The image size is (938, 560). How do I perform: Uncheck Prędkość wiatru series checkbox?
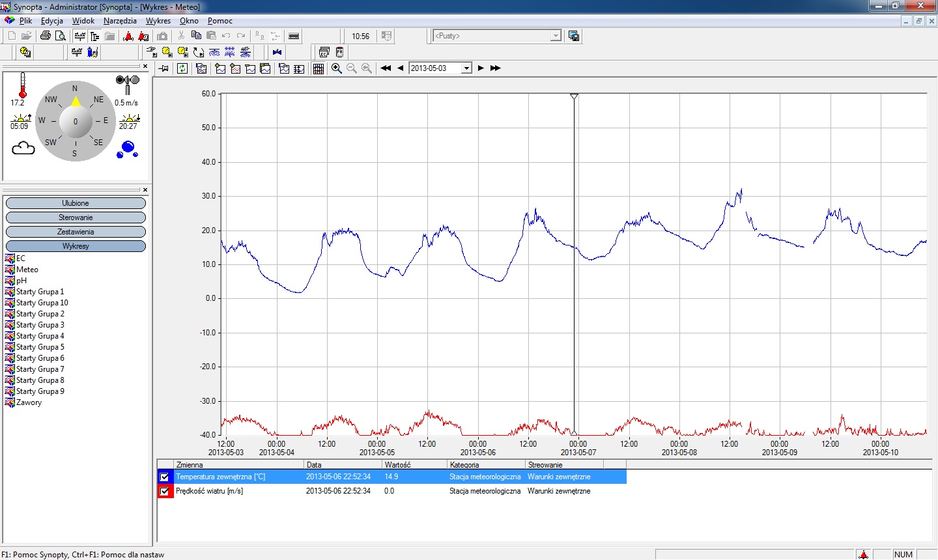tap(165, 491)
